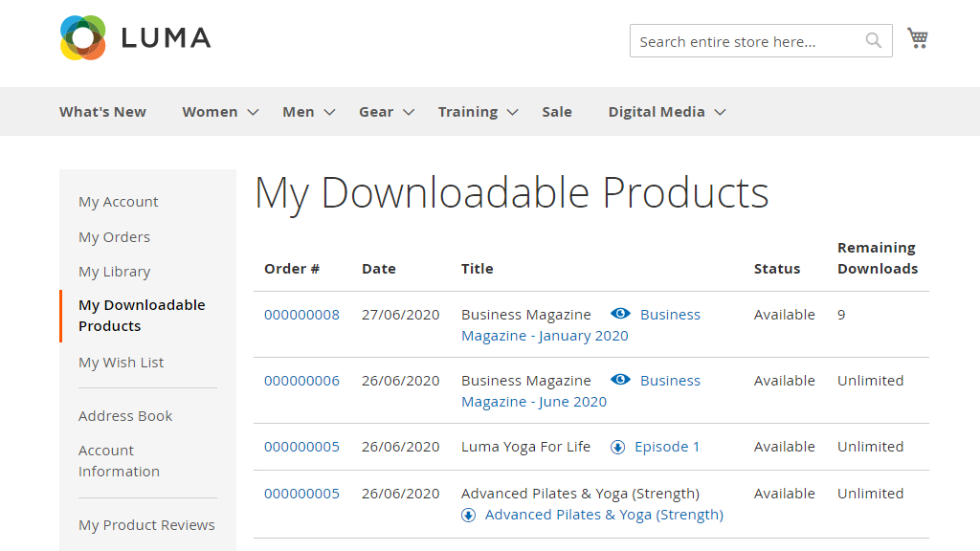Click Advanced Pilates & Yoga (Strength) black title
Screen dimensions: 980x551
point(580,494)
